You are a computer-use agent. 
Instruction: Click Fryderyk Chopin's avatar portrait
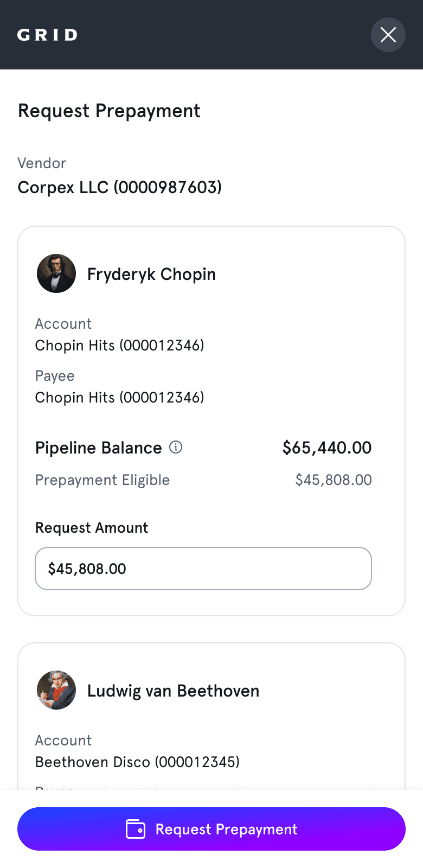(x=56, y=273)
